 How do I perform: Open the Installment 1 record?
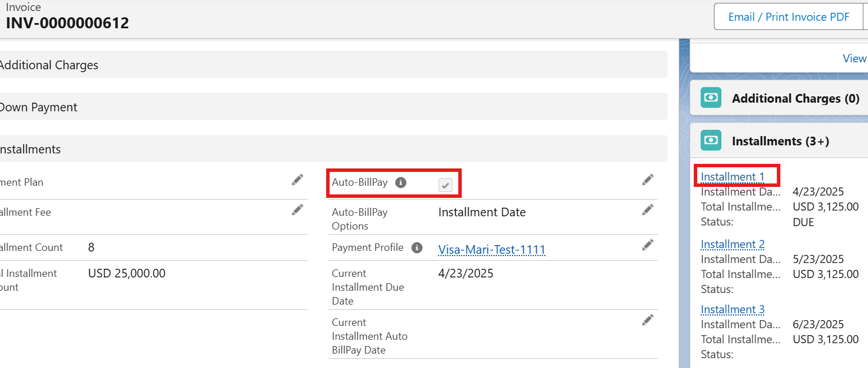[732, 177]
